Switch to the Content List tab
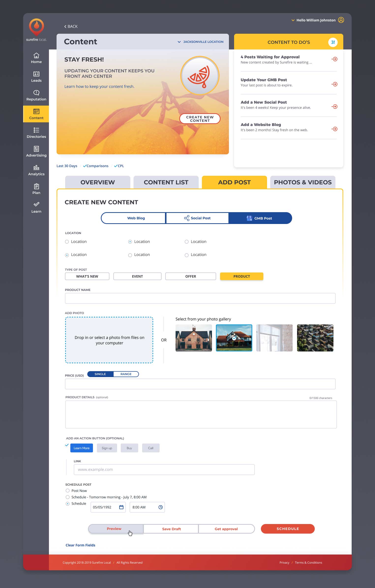375x588 pixels. click(166, 182)
